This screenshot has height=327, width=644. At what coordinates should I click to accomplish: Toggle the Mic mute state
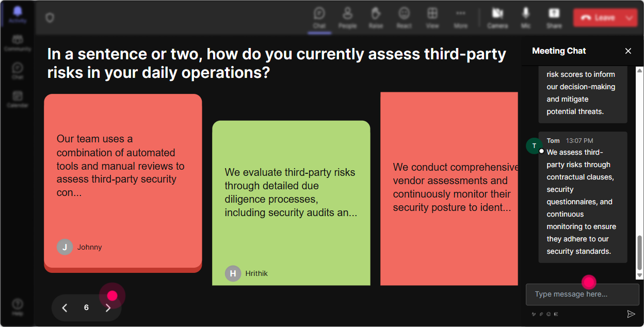[x=526, y=18]
